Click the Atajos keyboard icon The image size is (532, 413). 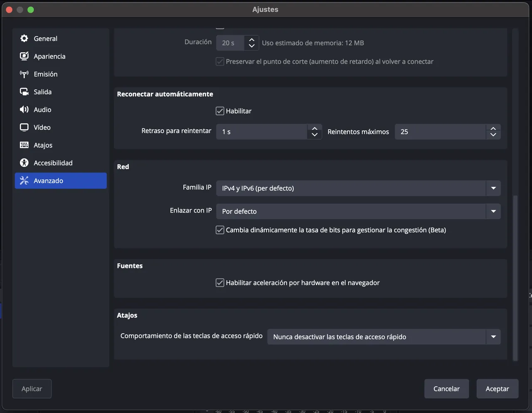coord(24,145)
